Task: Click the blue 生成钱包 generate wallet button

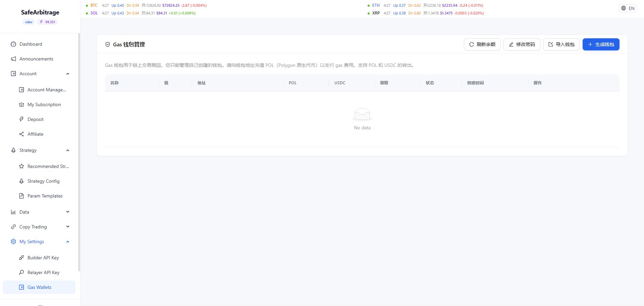Action: (x=601, y=44)
